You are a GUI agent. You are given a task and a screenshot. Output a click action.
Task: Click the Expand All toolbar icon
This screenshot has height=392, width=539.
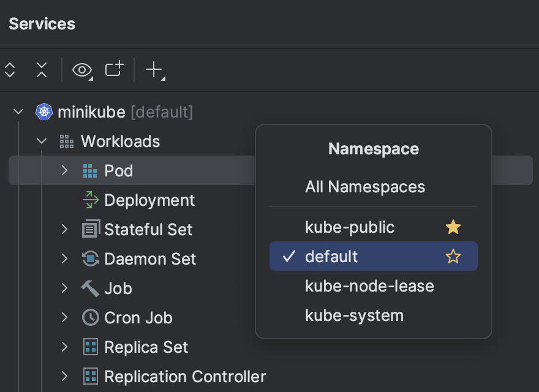tap(10, 70)
